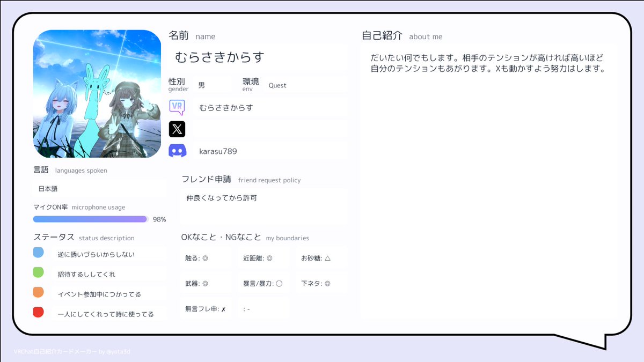Click the boundary cell 無言フレ申: ✗
This screenshot has width=644, height=362.
pos(207,308)
